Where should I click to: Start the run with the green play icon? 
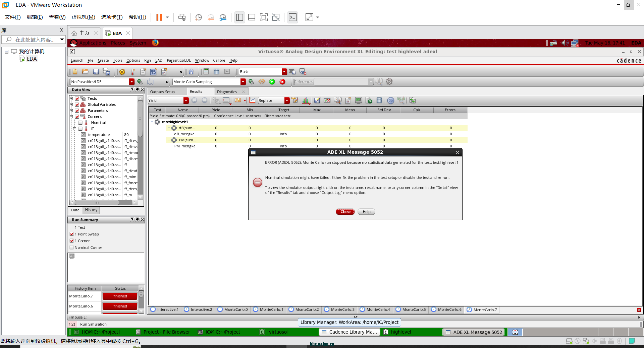pos(272,82)
